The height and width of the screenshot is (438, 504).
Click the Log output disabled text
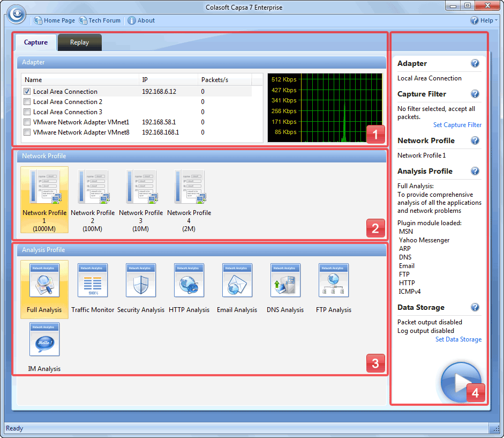click(426, 331)
